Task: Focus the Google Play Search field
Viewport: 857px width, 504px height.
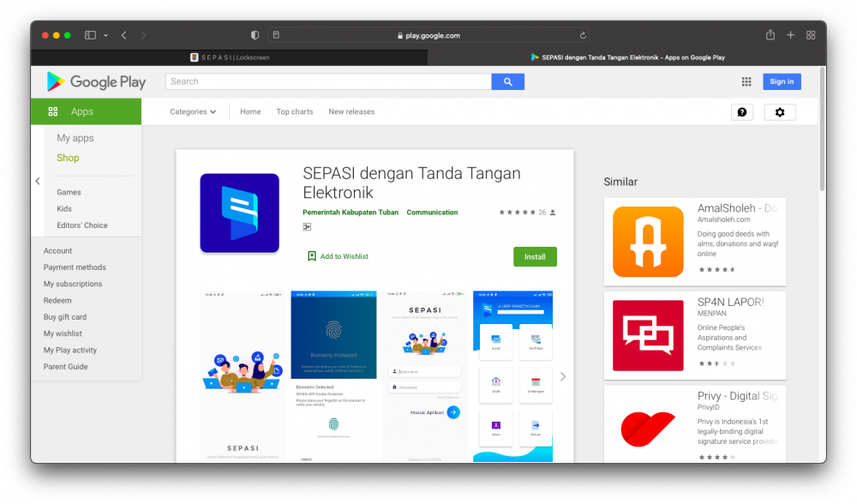Action: pos(328,81)
